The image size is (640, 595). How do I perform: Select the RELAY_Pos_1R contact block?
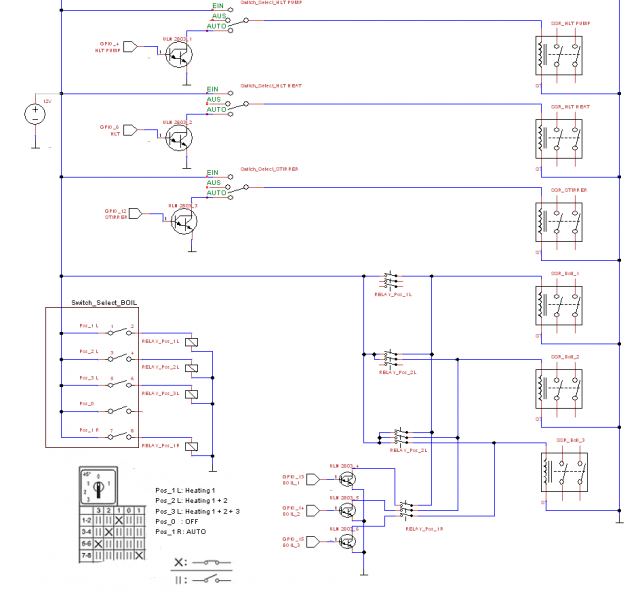pos(406,510)
